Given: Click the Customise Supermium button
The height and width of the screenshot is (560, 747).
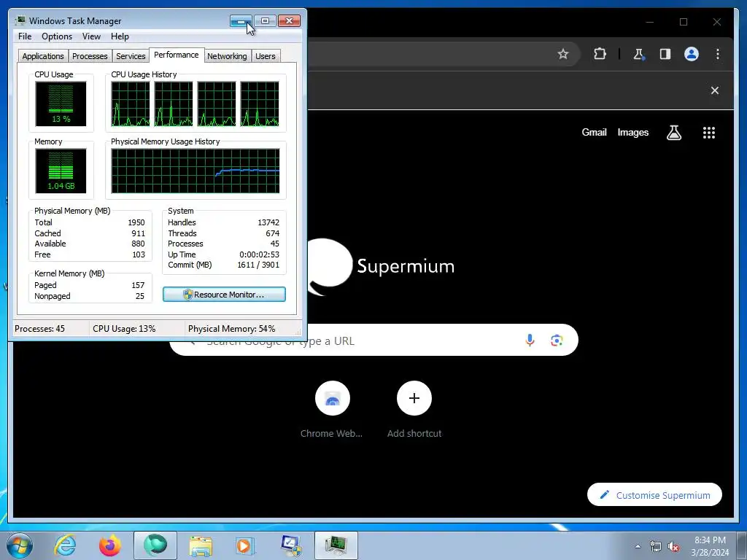Looking at the screenshot, I should [x=654, y=495].
